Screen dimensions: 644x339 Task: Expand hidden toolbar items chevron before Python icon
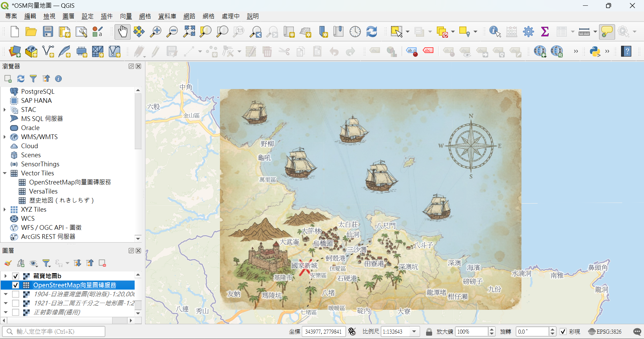pos(576,51)
